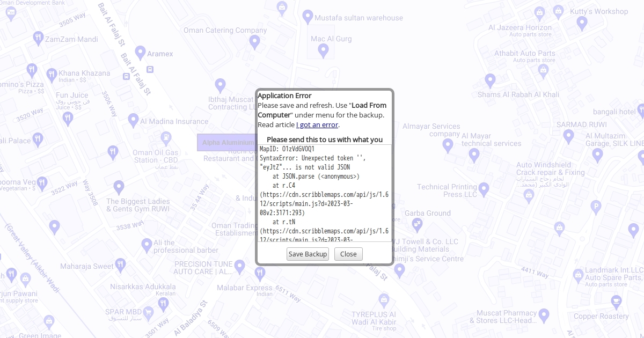Click the parking P marker

point(596,207)
